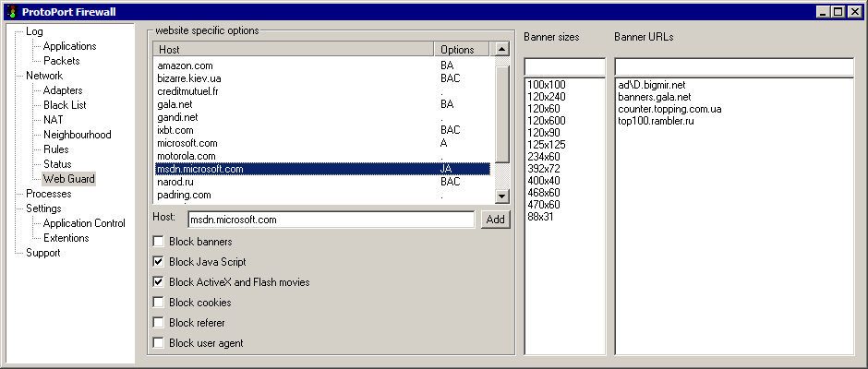Click the Banner sizes input field
The image size is (868, 369).
[564, 67]
